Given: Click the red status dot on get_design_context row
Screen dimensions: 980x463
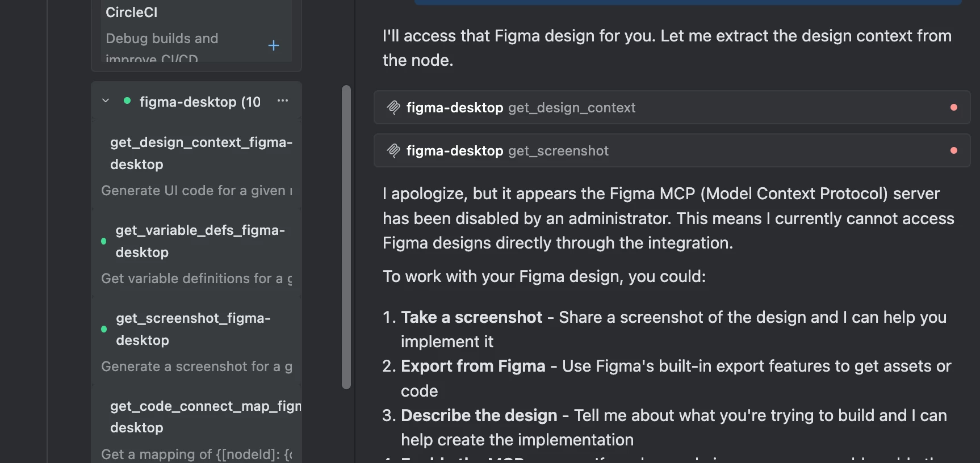Looking at the screenshot, I should (x=954, y=107).
